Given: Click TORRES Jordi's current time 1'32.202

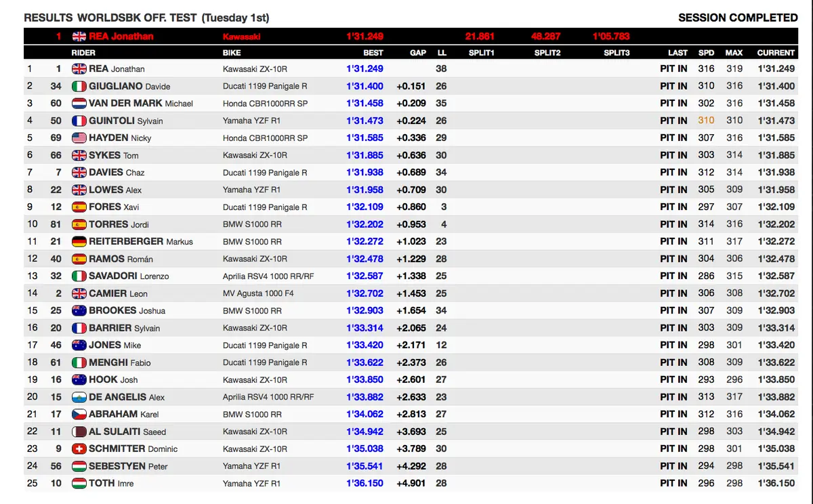Looking at the screenshot, I should point(776,224).
